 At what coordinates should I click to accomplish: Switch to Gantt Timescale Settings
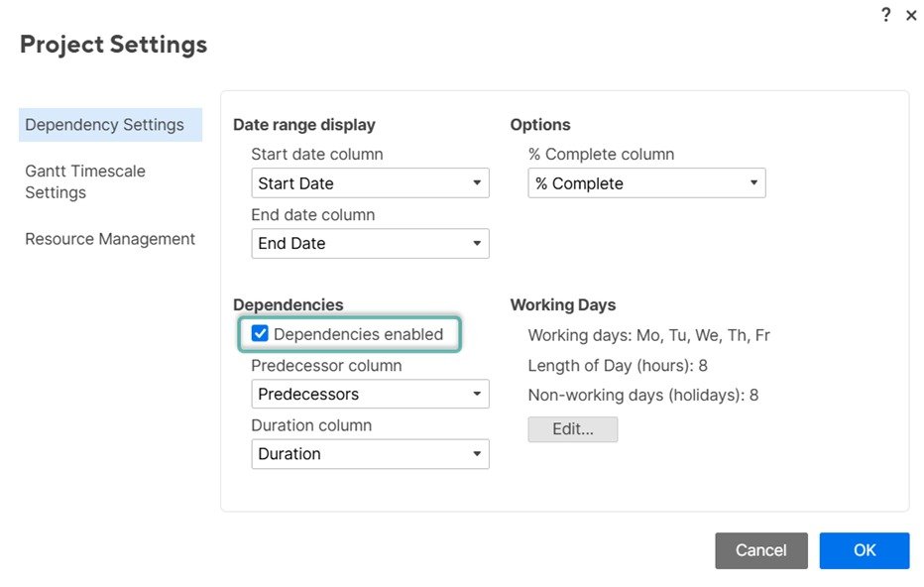click(85, 181)
